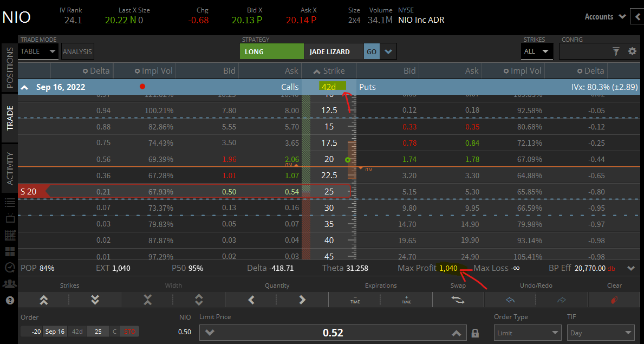Screen dimensions: 644x344
Task: Switch to the TRADE tab
Action: pos(10,118)
